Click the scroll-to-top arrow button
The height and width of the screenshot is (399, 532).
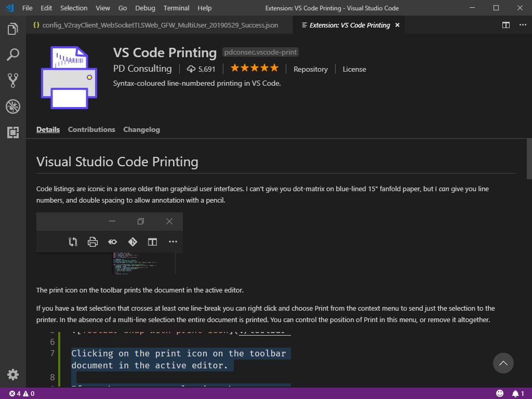[503, 363]
